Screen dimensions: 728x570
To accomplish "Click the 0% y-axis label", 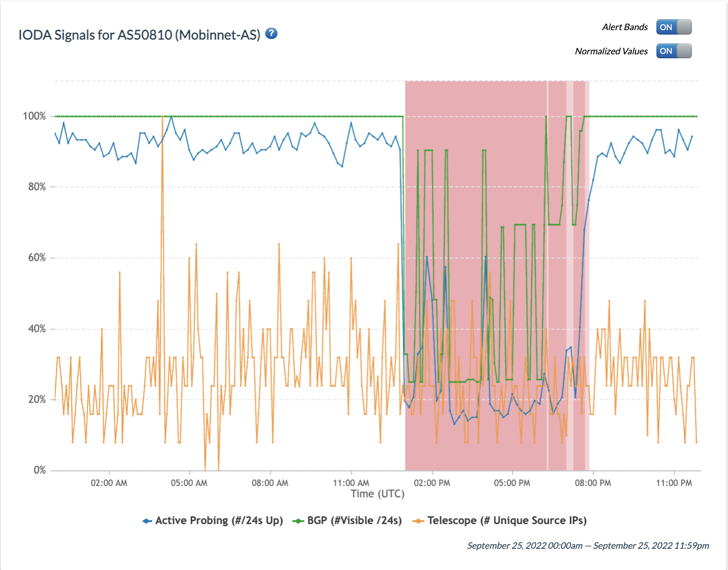I will click(40, 470).
